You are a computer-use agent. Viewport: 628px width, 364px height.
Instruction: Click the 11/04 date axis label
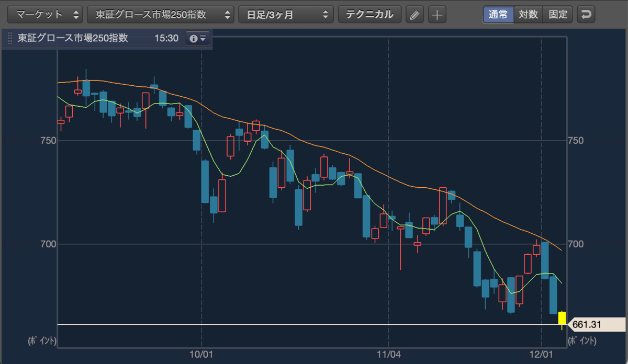point(388,354)
